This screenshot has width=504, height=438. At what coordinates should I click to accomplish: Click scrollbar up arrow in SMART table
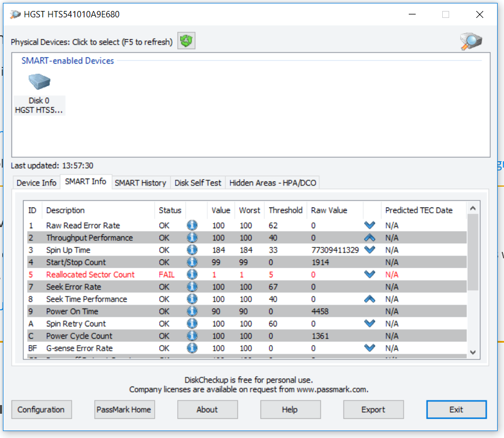(x=473, y=208)
